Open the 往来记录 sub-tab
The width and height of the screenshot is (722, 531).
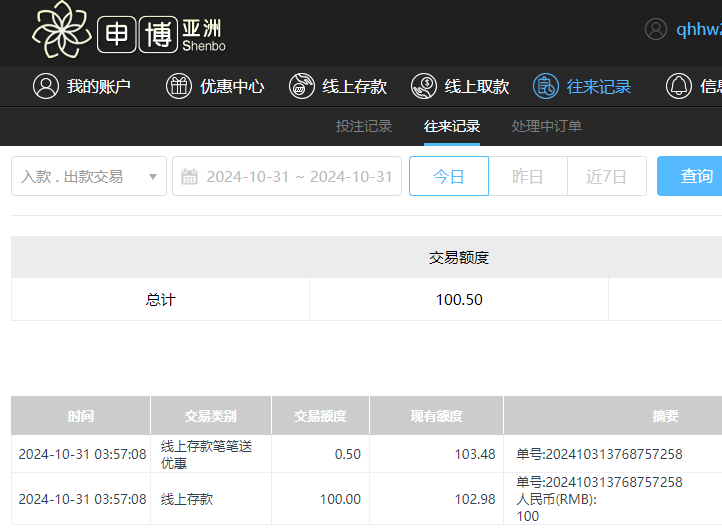tap(452, 126)
